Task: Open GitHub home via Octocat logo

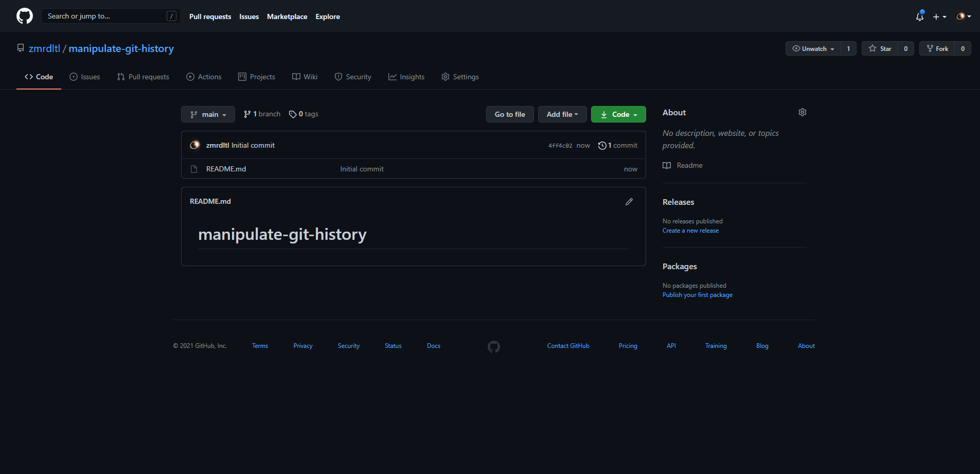Action: coord(24,16)
